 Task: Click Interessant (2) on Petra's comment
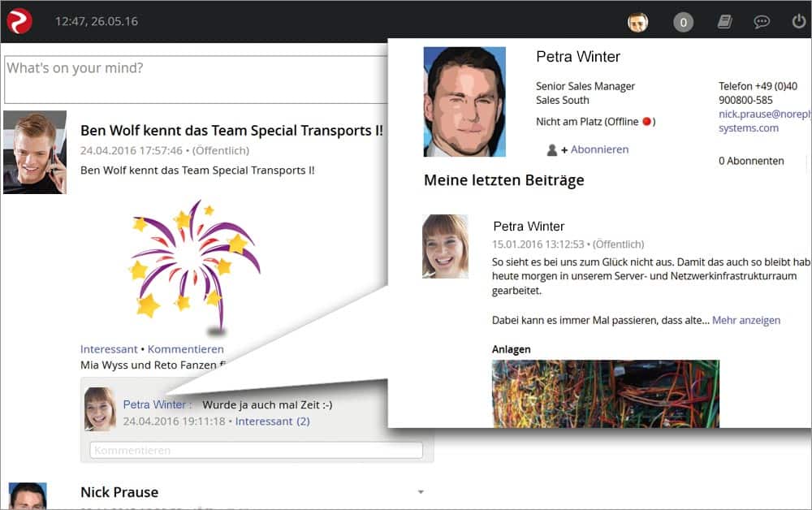coord(272,421)
